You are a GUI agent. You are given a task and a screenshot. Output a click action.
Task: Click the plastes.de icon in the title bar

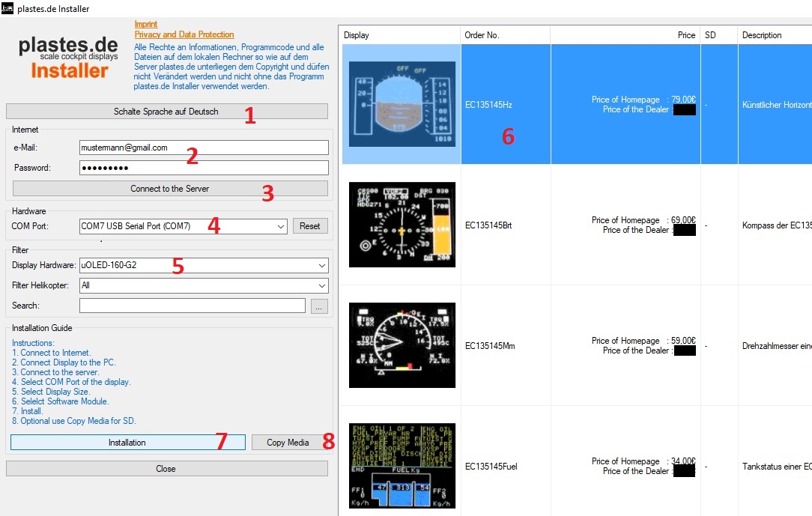[7, 9]
